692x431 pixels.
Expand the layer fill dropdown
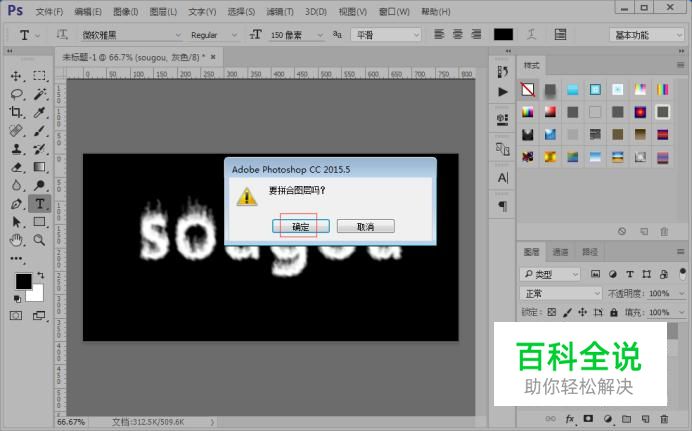click(681, 312)
